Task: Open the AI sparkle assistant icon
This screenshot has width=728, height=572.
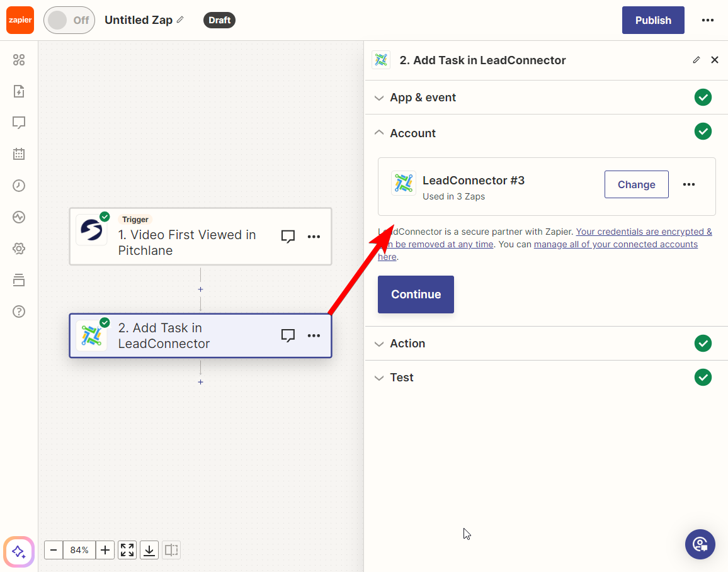Action: coord(19,552)
